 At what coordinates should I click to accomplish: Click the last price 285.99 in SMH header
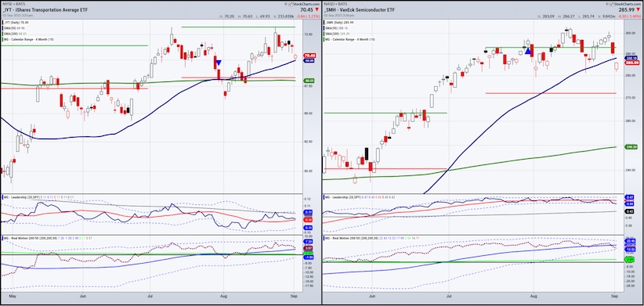point(626,10)
